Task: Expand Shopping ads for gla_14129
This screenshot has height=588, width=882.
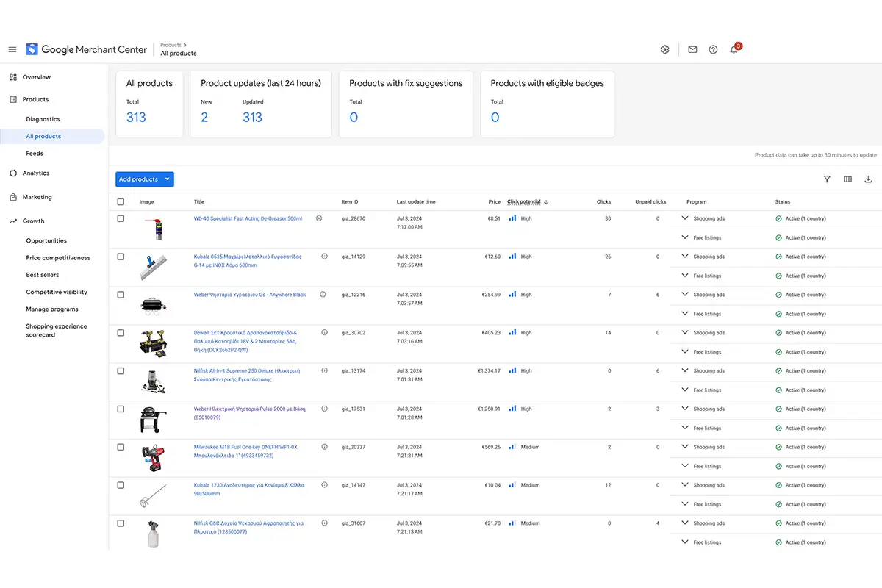Action: pyautogui.click(x=685, y=257)
